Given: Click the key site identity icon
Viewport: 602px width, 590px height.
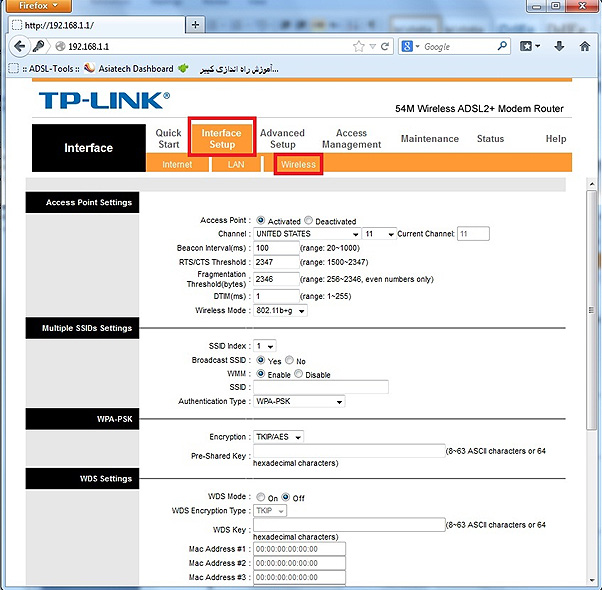Looking at the screenshot, I should click(x=38, y=46).
